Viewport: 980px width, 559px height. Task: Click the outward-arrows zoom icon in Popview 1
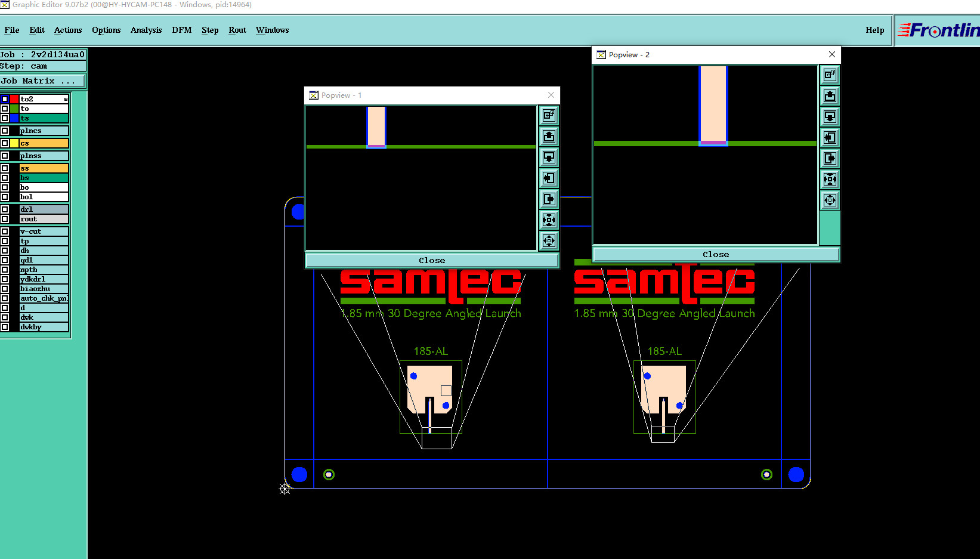pos(549,240)
